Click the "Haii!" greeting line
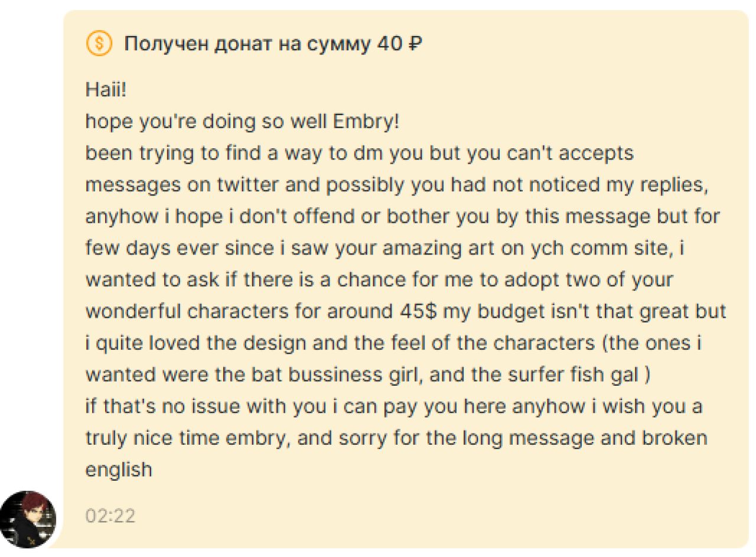 [x=106, y=90]
